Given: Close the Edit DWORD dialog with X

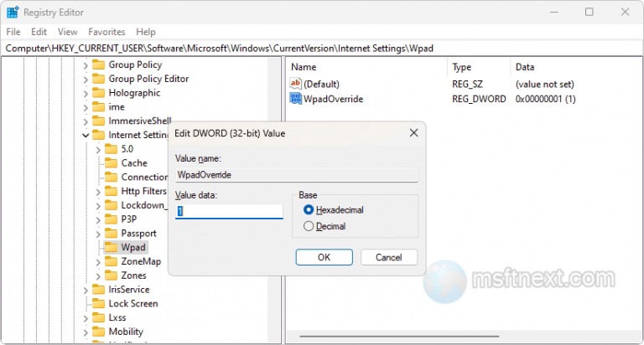Looking at the screenshot, I should [x=413, y=133].
